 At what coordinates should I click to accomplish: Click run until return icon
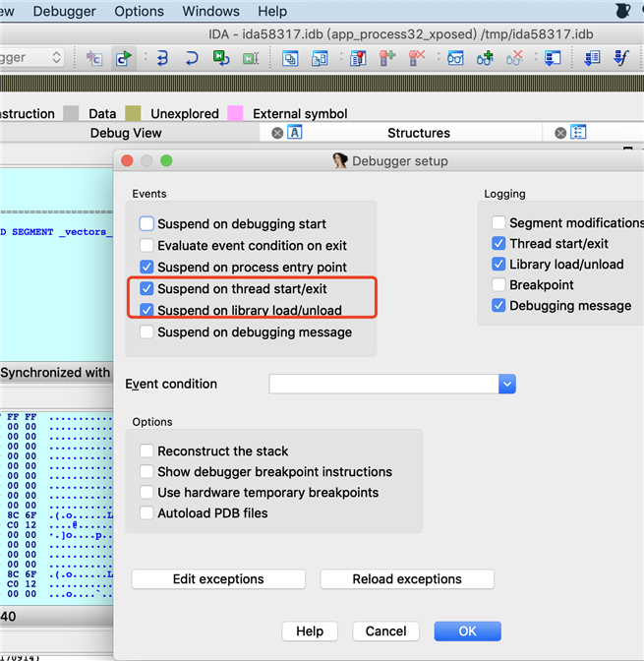(x=221, y=58)
